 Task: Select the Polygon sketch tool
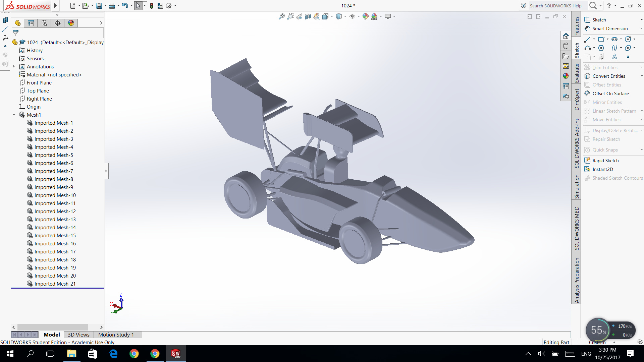(601, 48)
